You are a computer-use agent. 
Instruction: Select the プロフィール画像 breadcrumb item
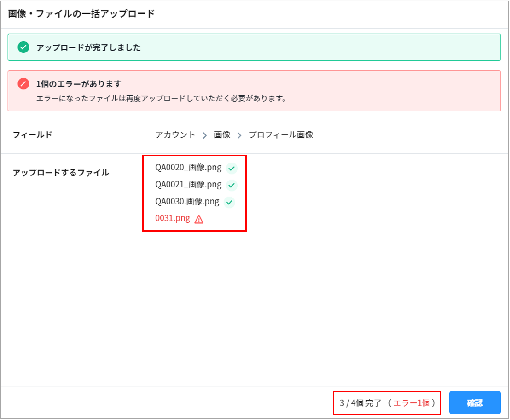click(281, 135)
